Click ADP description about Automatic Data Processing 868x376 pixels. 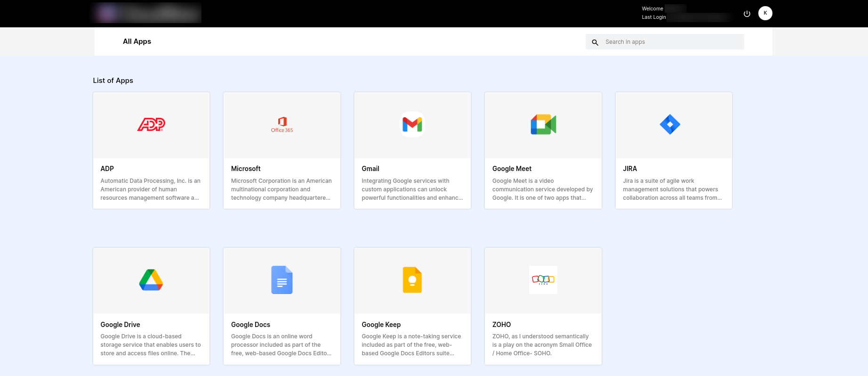(x=151, y=189)
